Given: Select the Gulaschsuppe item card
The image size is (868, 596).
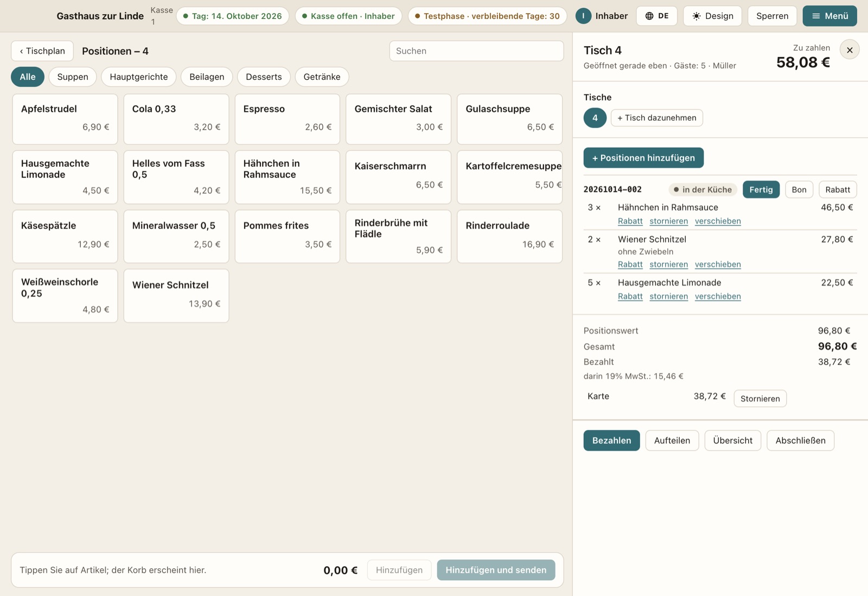Looking at the screenshot, I should click(x=510, y=119).
